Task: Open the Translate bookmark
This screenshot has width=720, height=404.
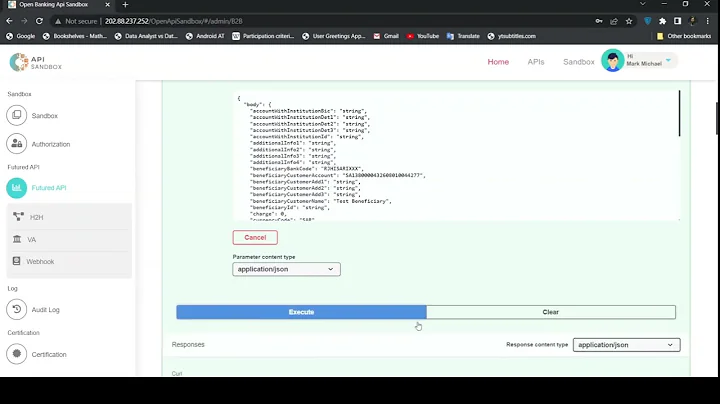Action: (x=463, y=36)
